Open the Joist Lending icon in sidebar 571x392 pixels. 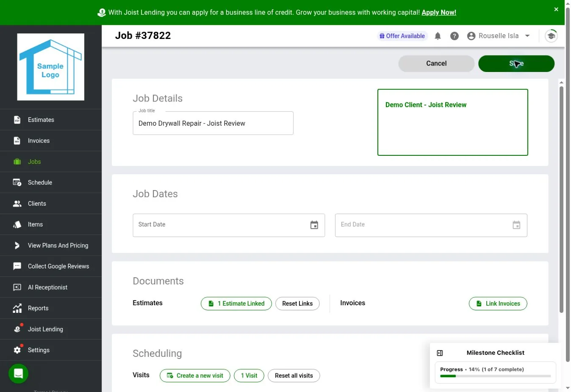click(17, 329)
